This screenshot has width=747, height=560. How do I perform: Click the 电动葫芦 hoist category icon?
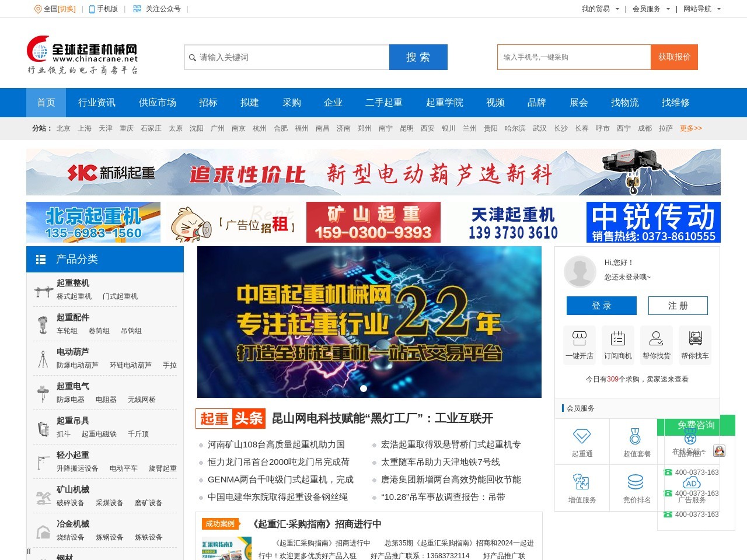coord(43,359)
